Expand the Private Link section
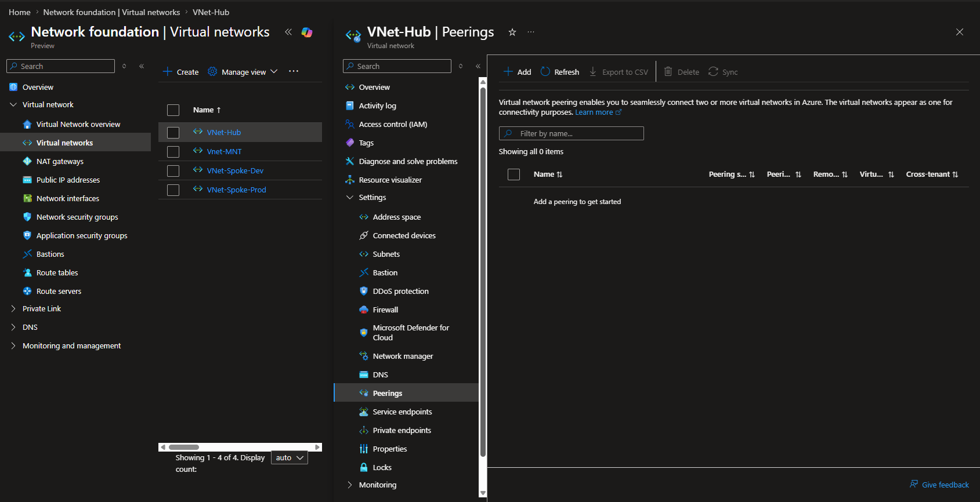Screen dimensions: 980x502 point(13,309)
